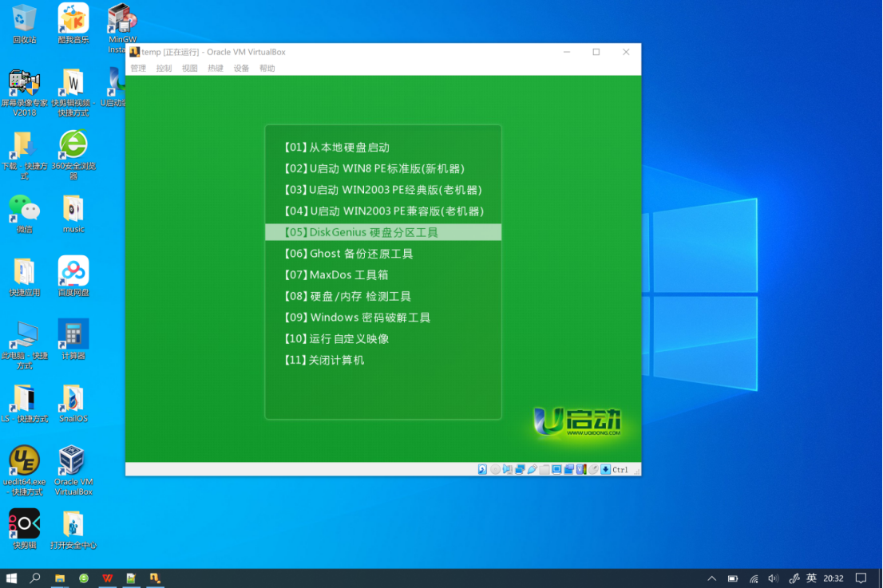Select 【01】从本地硬盘启动 boot option
This screenshot has width=883, height=588.
coord(383,148)
